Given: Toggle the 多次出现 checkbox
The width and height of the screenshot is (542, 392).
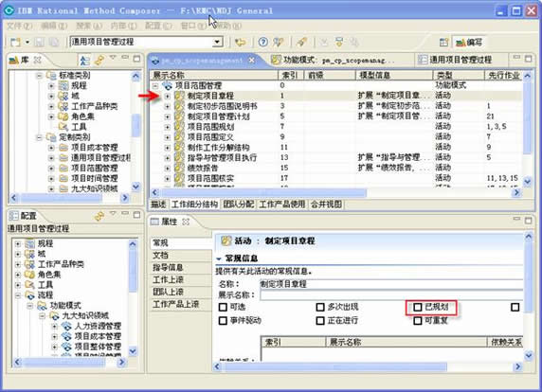Looking at the screenshot, I should click(320, 307).
